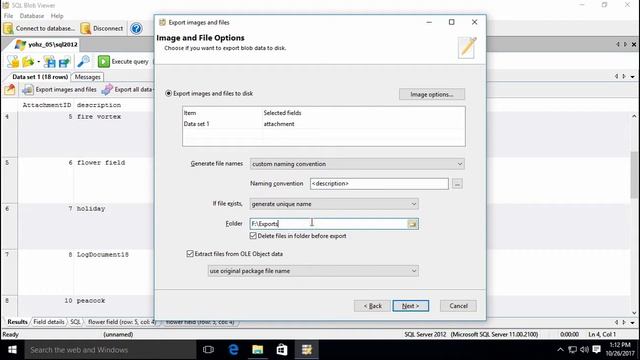Expand the arrow beside the open folder icon
This screenshot has height=360, width=640.
pos(38,62)
